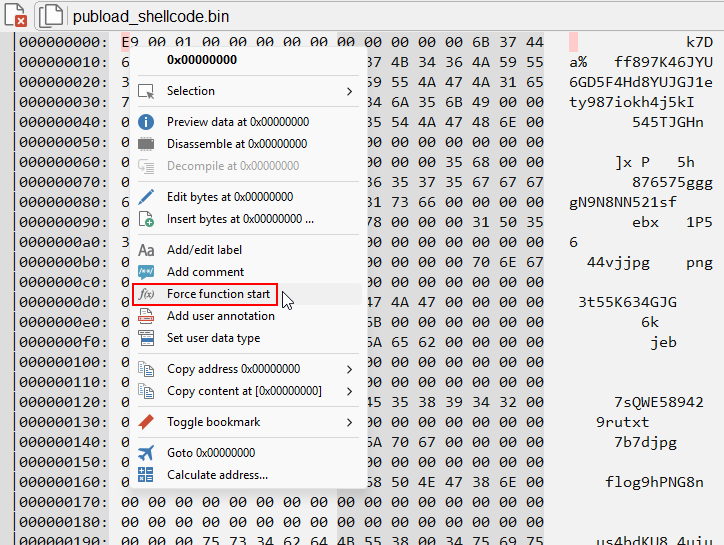Image resolution: width=724 pixels, height=545 pixels.
Task: Click the red bookmark icon
Action: 146,422
